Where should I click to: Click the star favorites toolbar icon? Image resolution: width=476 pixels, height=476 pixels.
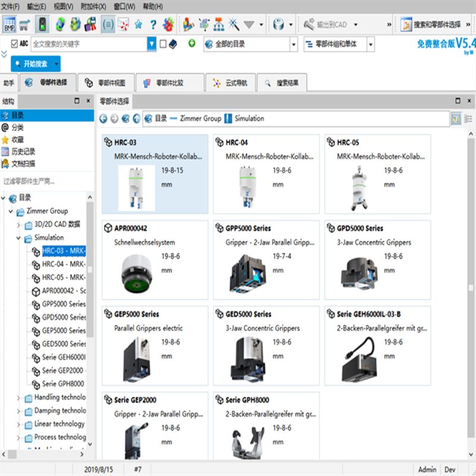pos(138,25)
